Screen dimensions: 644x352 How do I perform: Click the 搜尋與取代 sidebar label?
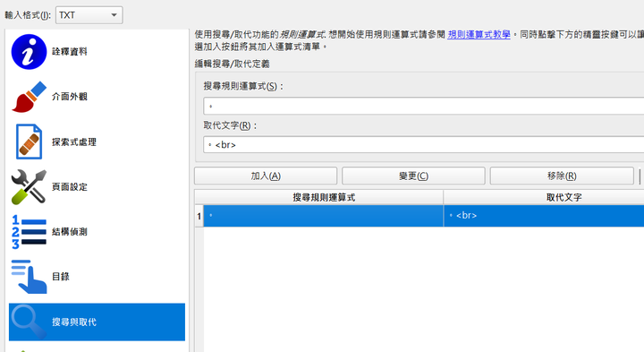point(74,322)
